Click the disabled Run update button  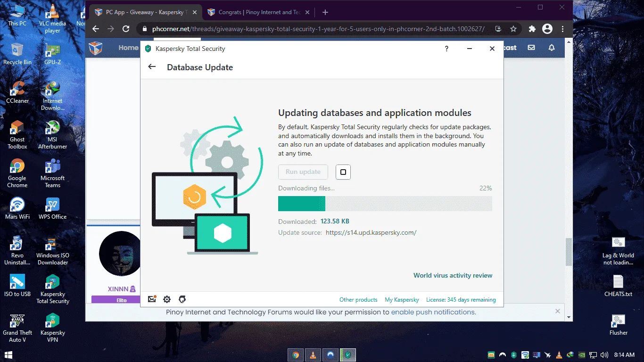pos(303,172)
